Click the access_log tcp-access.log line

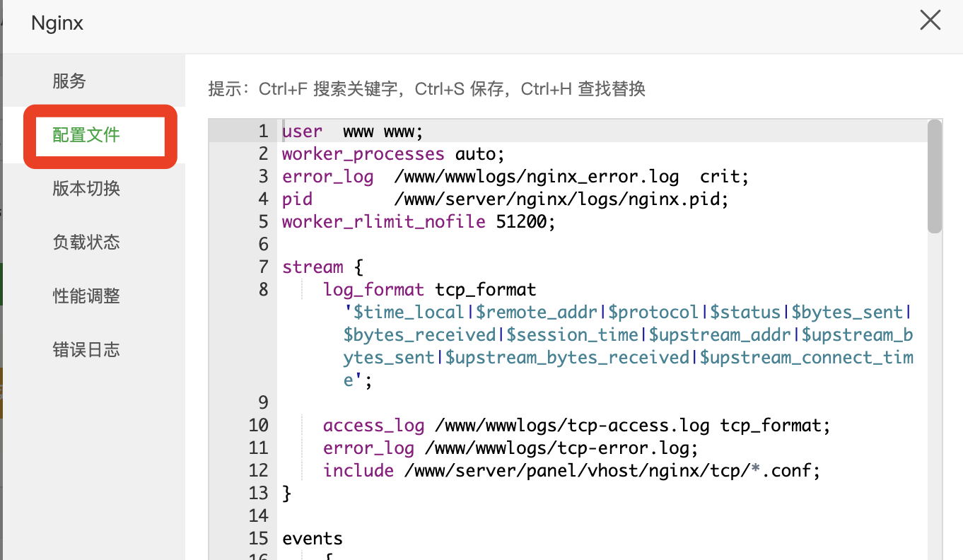(x=576, y=426)
